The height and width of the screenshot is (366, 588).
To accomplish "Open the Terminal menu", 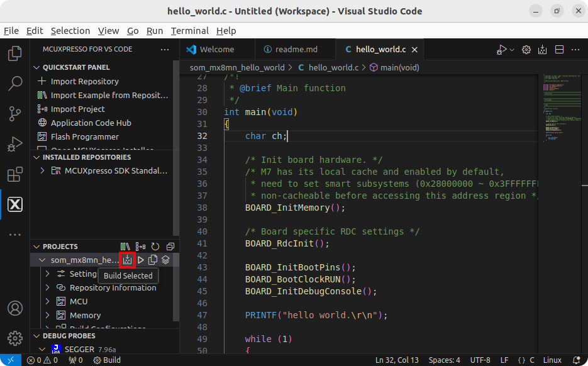I will pyautogui.click(x=189, y=30).
